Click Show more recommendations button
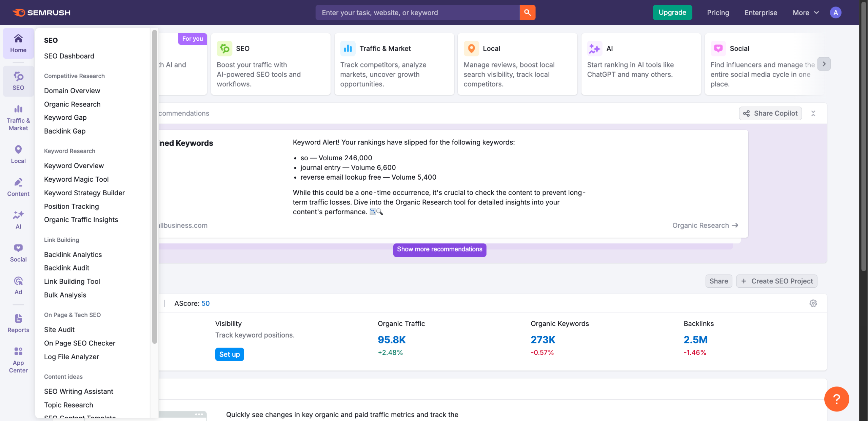868x421 pixels. (439, 249)
